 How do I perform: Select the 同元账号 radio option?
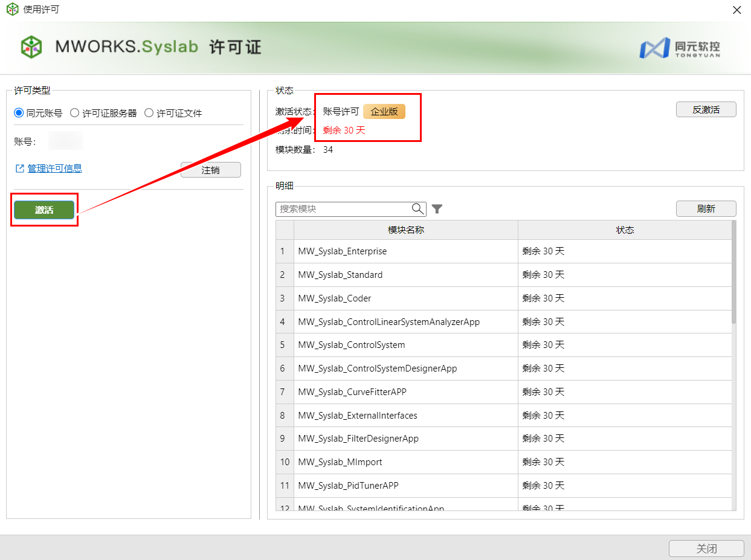click(x=19, y=113)
